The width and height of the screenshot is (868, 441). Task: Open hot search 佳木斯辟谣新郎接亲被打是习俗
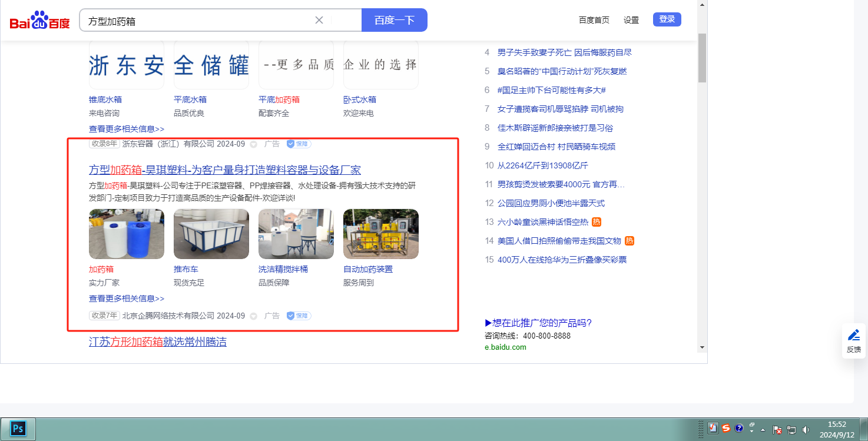coord(556,128)
